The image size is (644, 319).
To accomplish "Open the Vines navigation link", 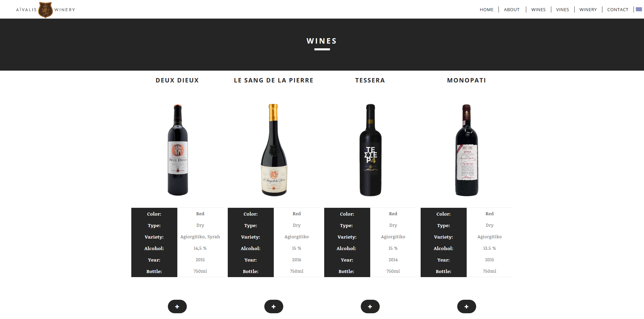I will click(x=562, y=9).
